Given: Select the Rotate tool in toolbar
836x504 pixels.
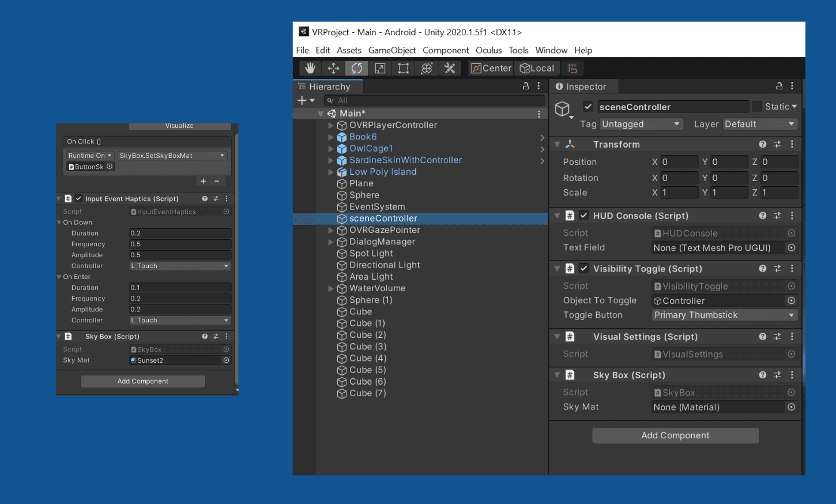Looking at the screenshot, I should [x=357, y=68].
